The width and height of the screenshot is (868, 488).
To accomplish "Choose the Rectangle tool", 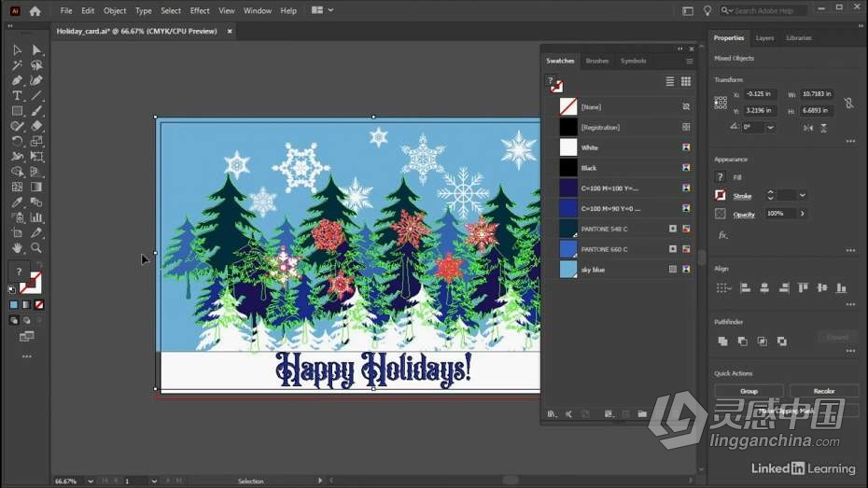I will [17, 111].
